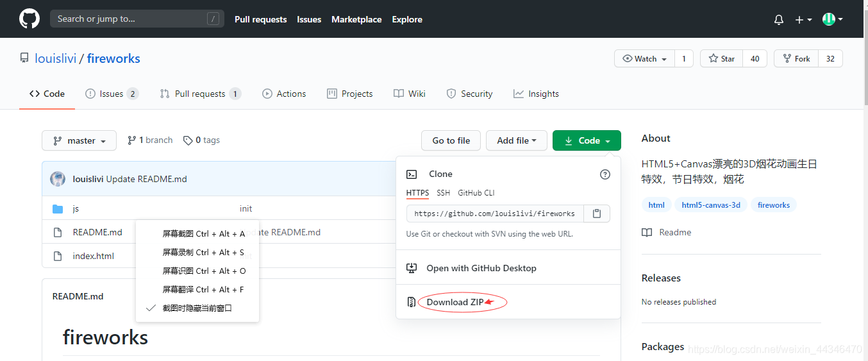This screenshot has width=868, height=361.
Task: View the 0 tags link
Action: tap(201, 140)
